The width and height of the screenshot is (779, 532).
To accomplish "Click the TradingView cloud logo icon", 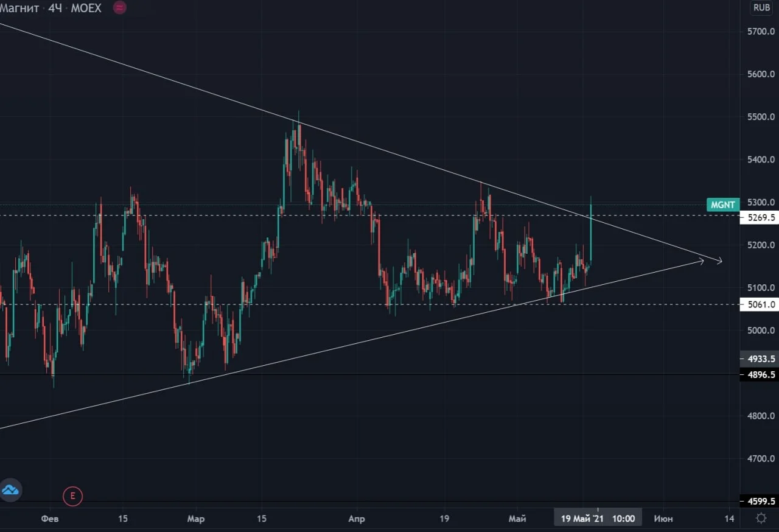I will [x=10, y=489].
